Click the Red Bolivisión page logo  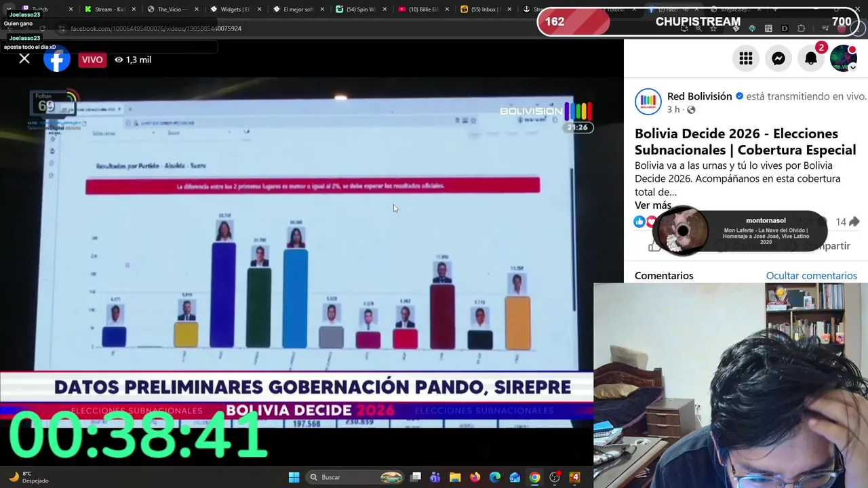[648, 102]
